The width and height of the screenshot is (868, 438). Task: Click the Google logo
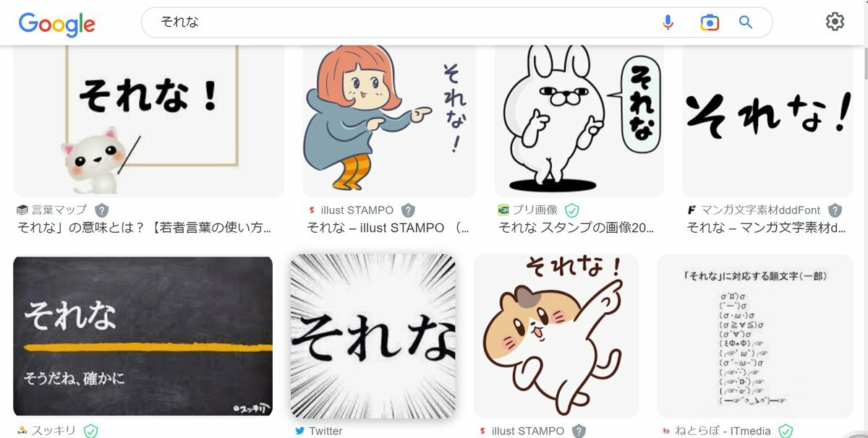point(57,24)
